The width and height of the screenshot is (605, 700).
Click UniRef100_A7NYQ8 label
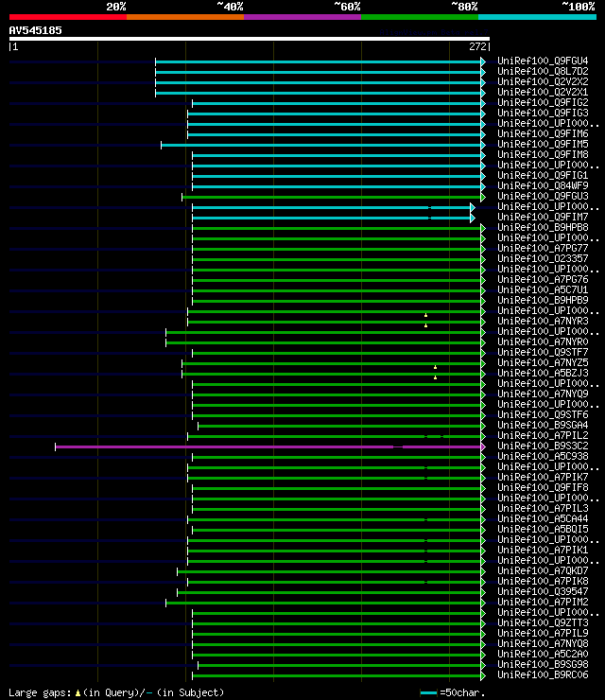(543, 644)
